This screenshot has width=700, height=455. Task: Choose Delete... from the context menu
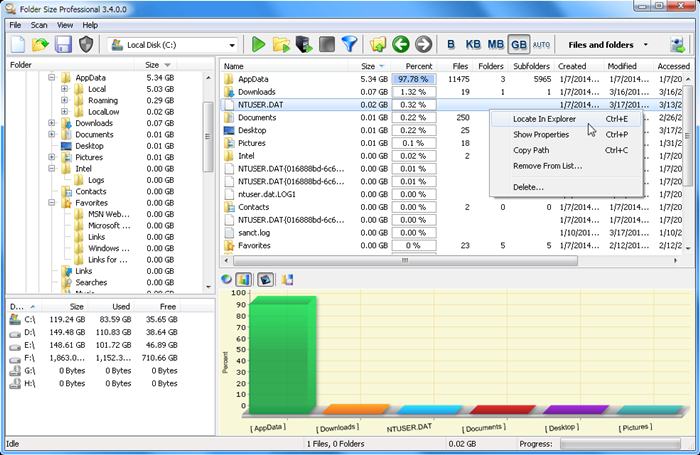(566, 188)
